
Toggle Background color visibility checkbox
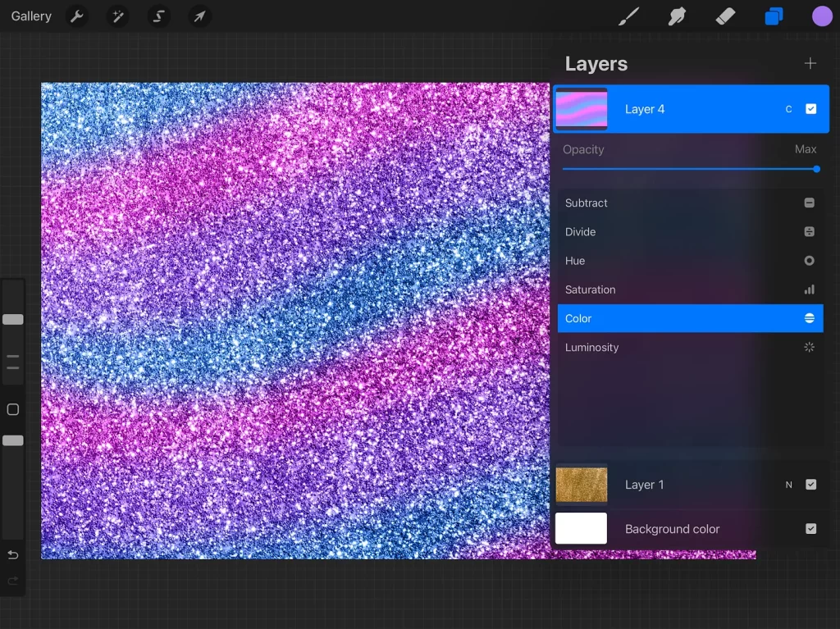pyautogui.click(x=811, y=529)
